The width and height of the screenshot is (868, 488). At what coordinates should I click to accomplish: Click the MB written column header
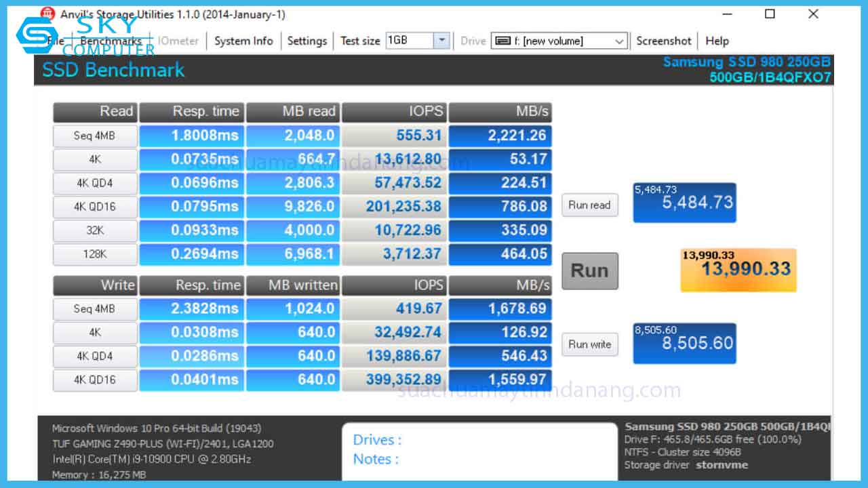point(293,285)
